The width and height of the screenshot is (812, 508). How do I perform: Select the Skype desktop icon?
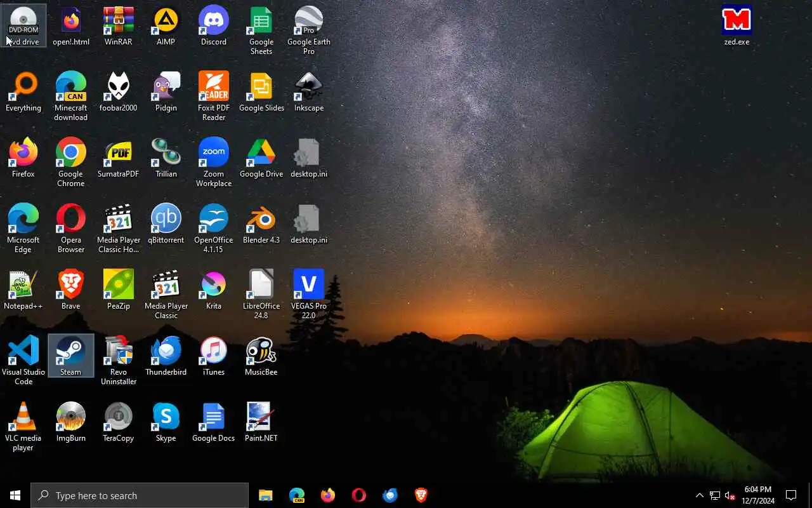coord(166,422)
